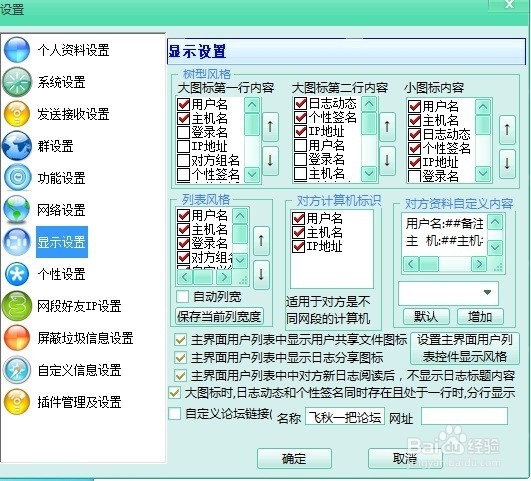Move item up in 列表风格 list
531x481 pixels.
261,241
